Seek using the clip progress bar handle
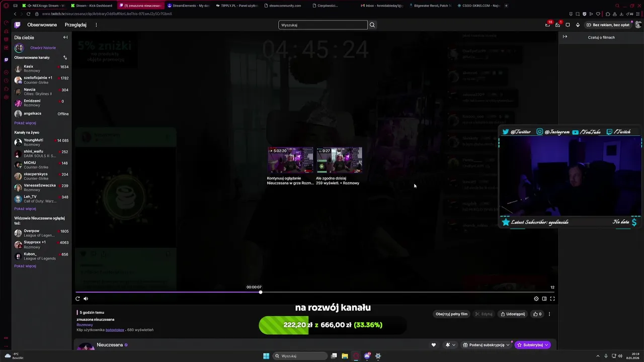The width and height of the screenshot is (644, 362). coord(261,292)
